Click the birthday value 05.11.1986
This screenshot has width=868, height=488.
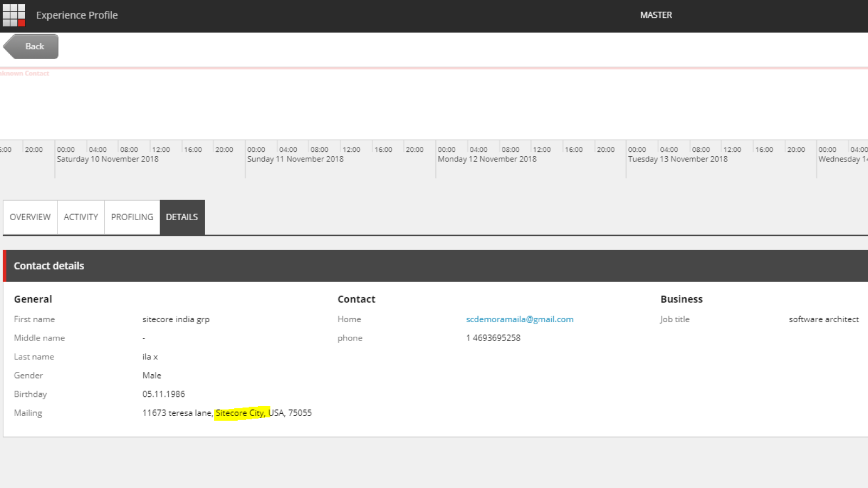coord(164,394)
